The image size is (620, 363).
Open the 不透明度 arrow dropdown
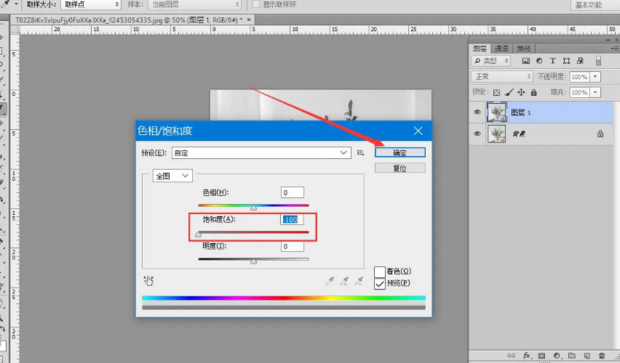pyautogui.click(x=595, y=77)
